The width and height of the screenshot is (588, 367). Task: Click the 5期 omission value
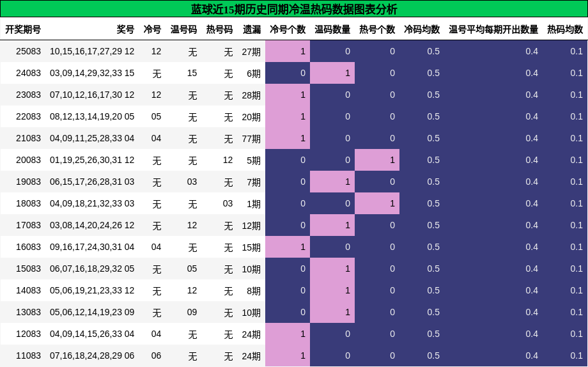(x=254, y=160)
